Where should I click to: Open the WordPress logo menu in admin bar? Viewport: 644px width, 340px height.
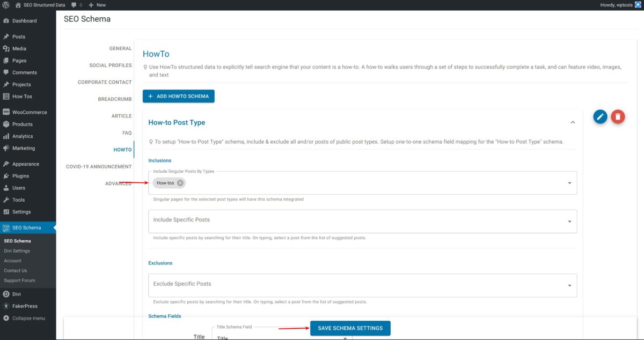(x=6, y=4)
